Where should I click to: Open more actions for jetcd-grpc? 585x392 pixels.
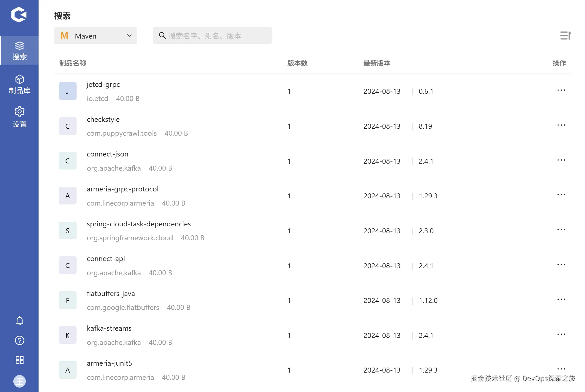(x=561, y=90)
